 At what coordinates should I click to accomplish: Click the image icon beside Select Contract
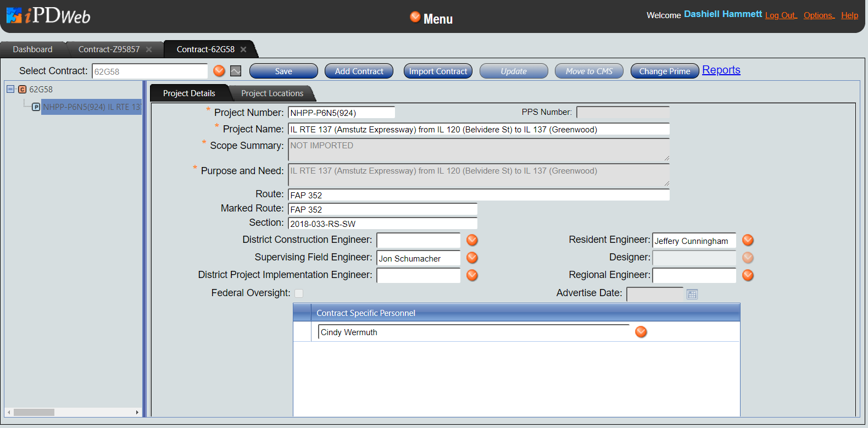coord(236,71)
